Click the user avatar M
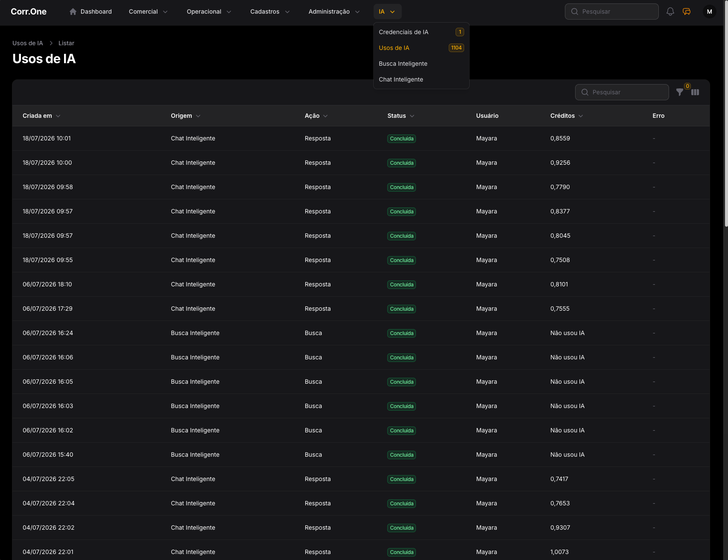728x560 pixels. click(710, 12)
